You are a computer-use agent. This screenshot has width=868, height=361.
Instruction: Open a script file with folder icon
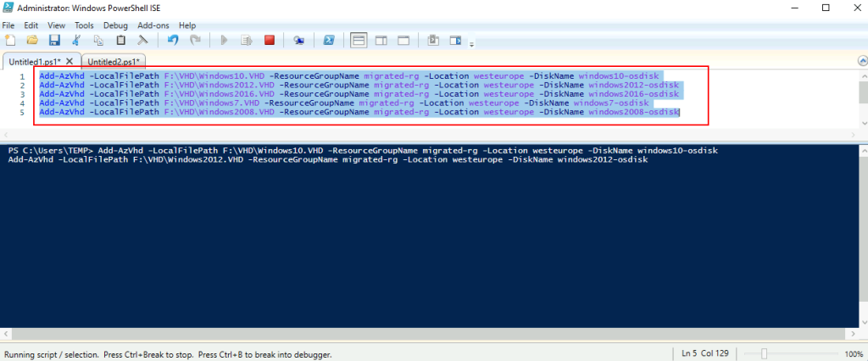click(32, 40)
